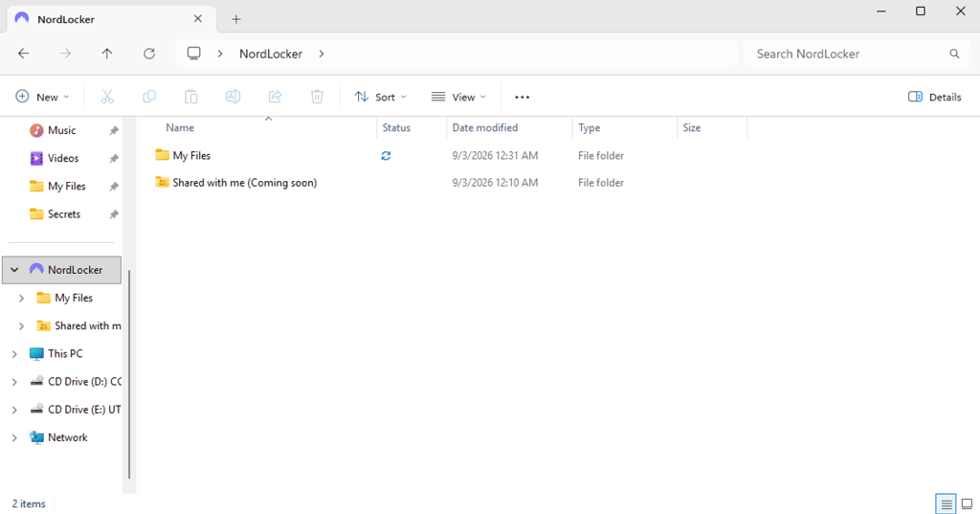Collapse the NordLocker tree node
This screenshot has height=514, width=980.
coord(14,270)
